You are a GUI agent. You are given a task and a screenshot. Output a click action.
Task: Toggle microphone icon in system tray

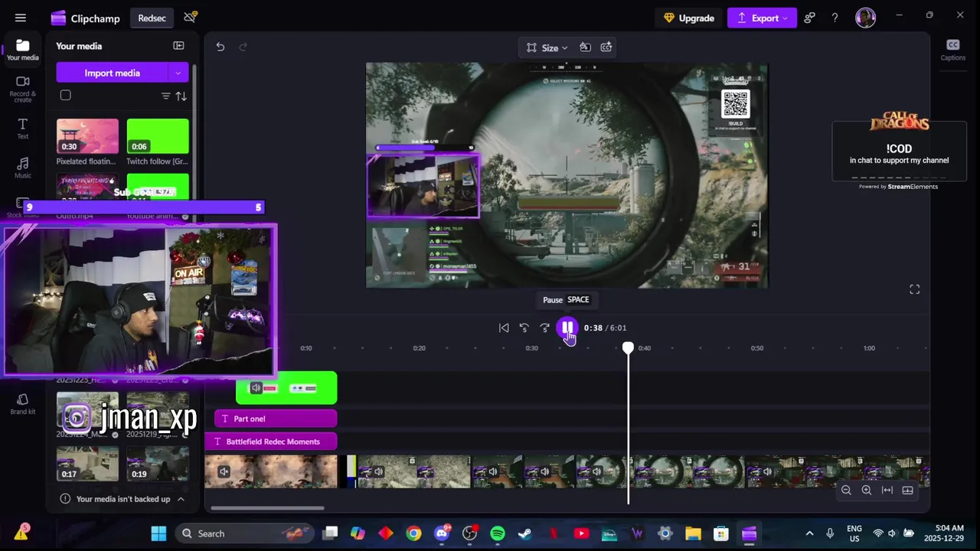(830, 533)
